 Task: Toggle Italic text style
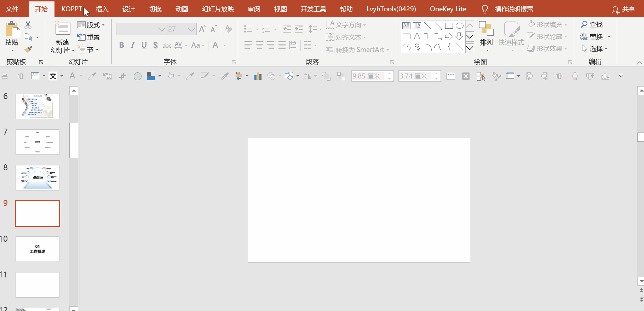[133, 45]
